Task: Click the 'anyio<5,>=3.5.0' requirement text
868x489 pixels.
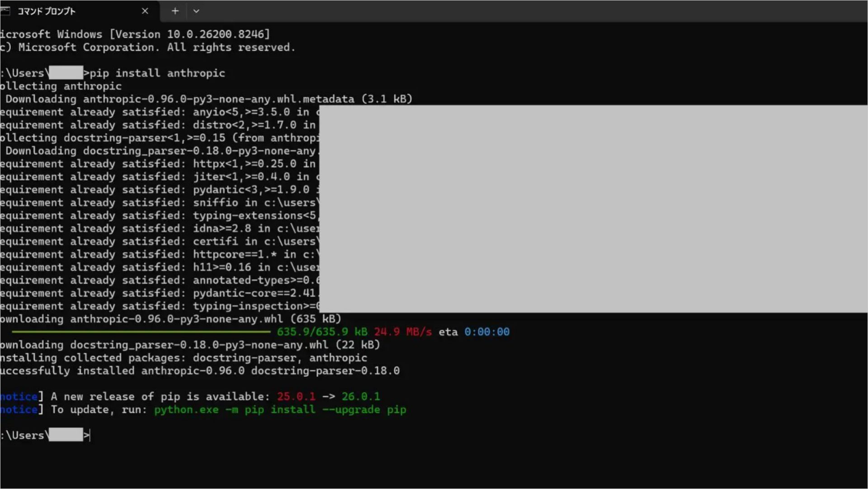Action: click(241, 112)
